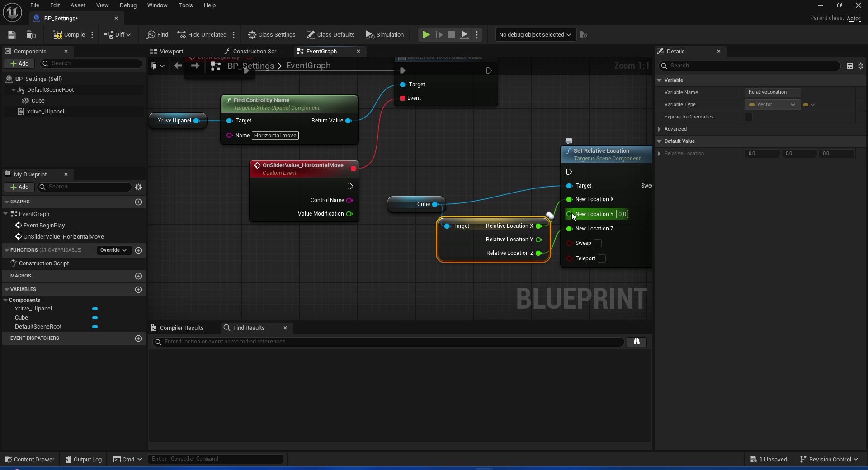The image size is (868, 470).
Task: Add a new variable
Action: pos(138,290)
